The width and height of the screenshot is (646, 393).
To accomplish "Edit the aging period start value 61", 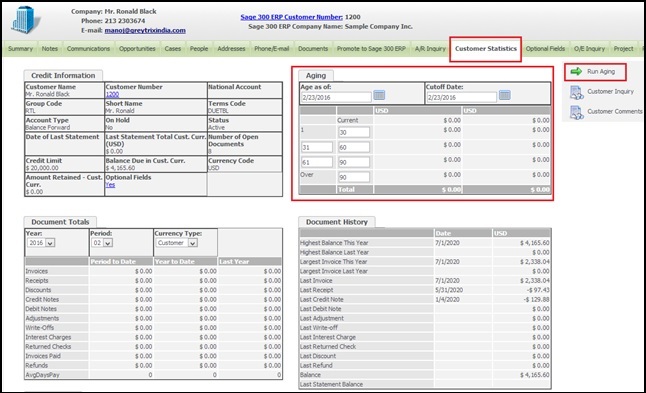I will 317,162.
